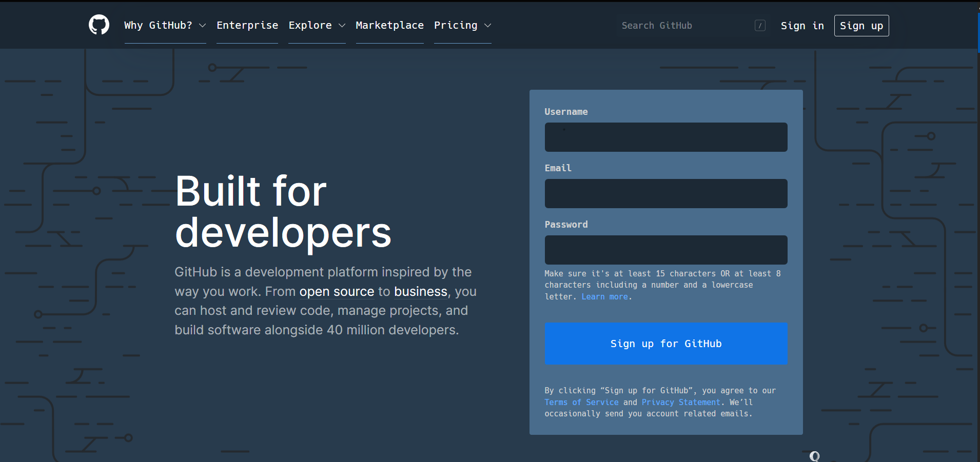Click Sign in in the header
980x462 pixels.
pos(802,26)
